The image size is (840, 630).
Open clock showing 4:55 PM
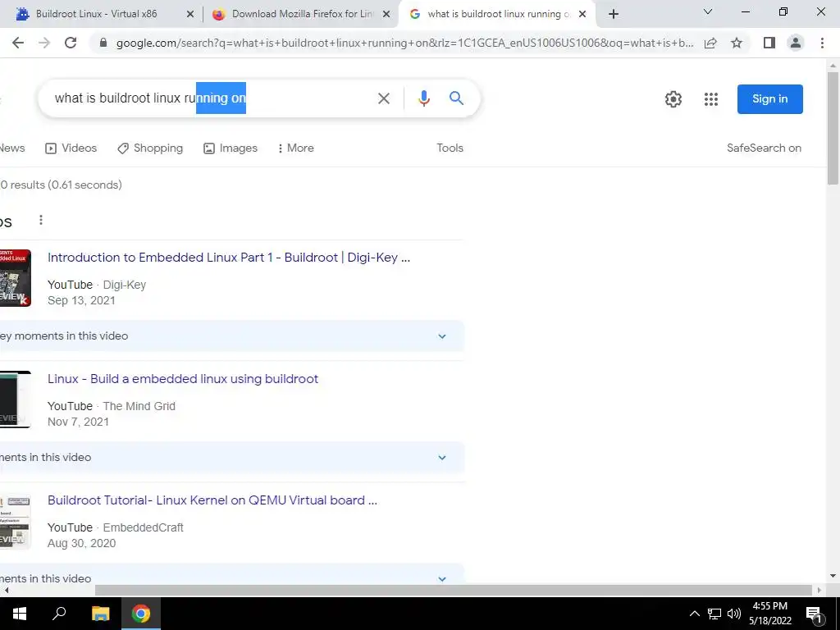click(770, 614)
